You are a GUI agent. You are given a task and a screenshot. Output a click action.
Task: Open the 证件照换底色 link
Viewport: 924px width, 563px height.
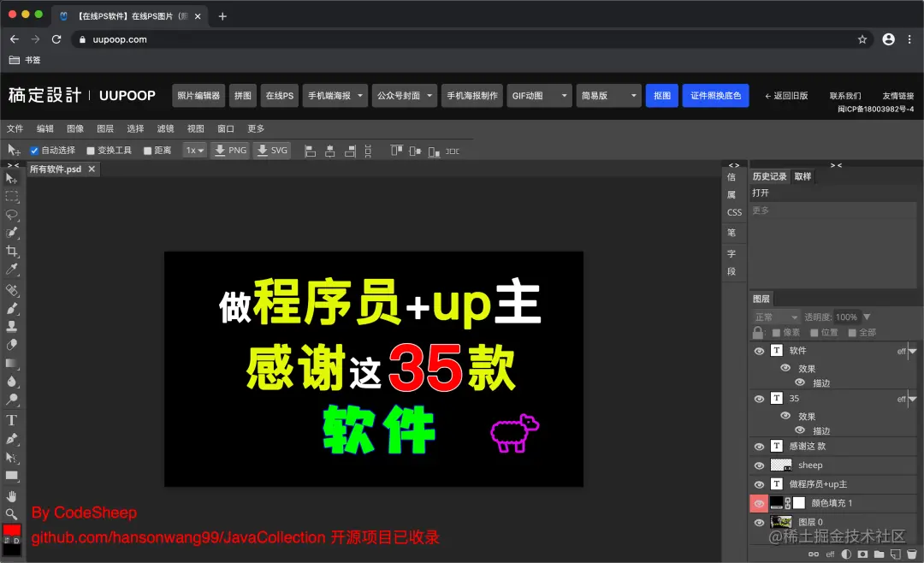click(x=716, y=96)
